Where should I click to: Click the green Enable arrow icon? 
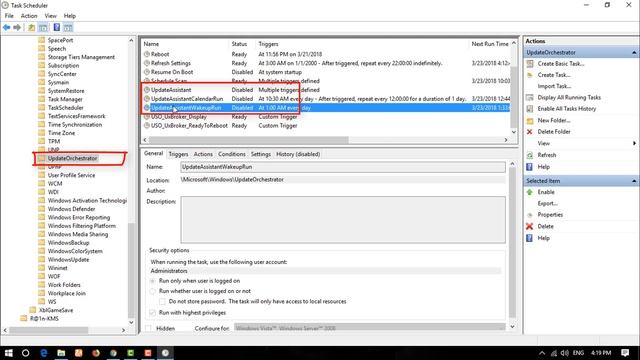point(530,192)
